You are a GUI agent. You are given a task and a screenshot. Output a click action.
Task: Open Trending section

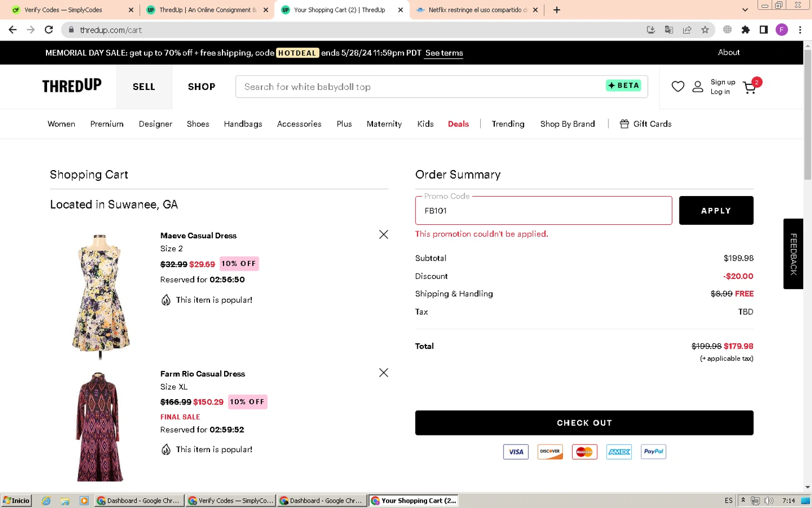tap(508, 124)
